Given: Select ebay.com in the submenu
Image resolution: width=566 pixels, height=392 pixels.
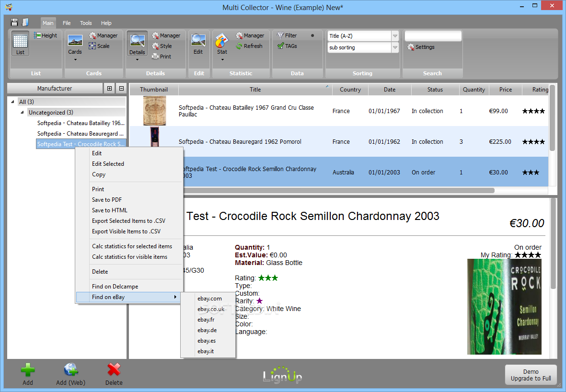Looking at the screenshot, I should click(x=209, y=299).
